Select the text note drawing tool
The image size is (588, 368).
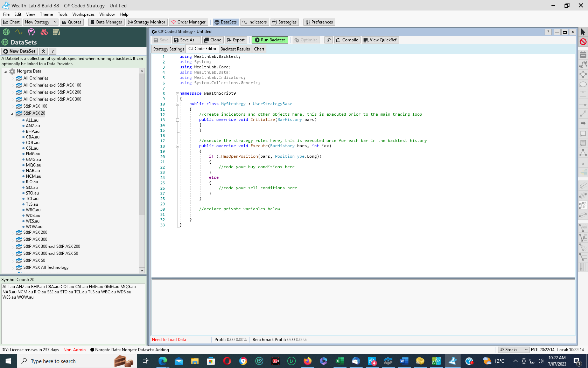pyautogui.click(x=583, y=143)
